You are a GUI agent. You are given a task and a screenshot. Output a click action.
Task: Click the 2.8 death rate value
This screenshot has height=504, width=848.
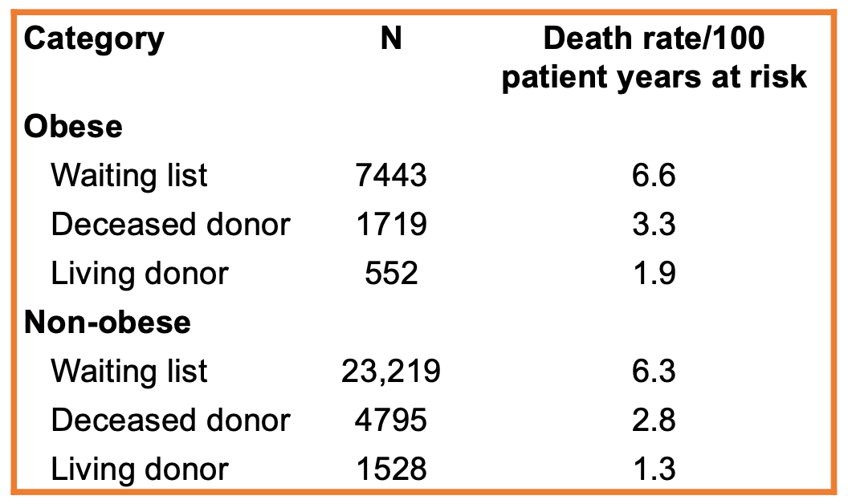pyautogui.click(x=654, y=421)
